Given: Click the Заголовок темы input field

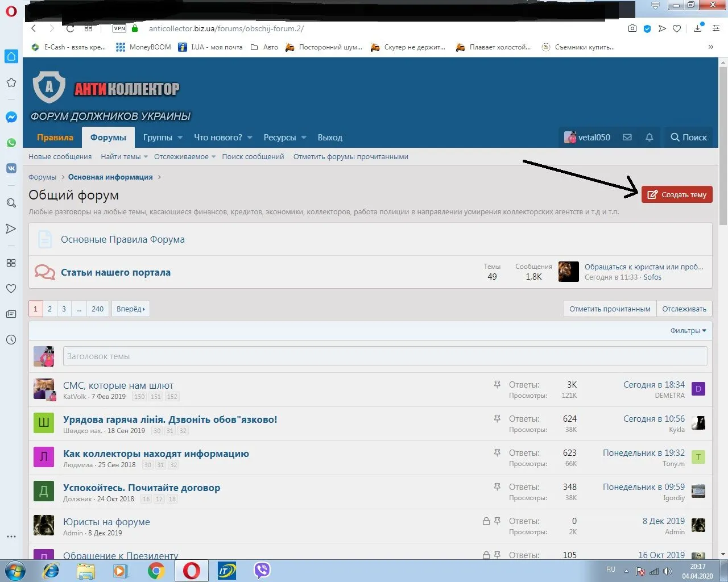Looking at the screenshot, I should pos(384,356).
